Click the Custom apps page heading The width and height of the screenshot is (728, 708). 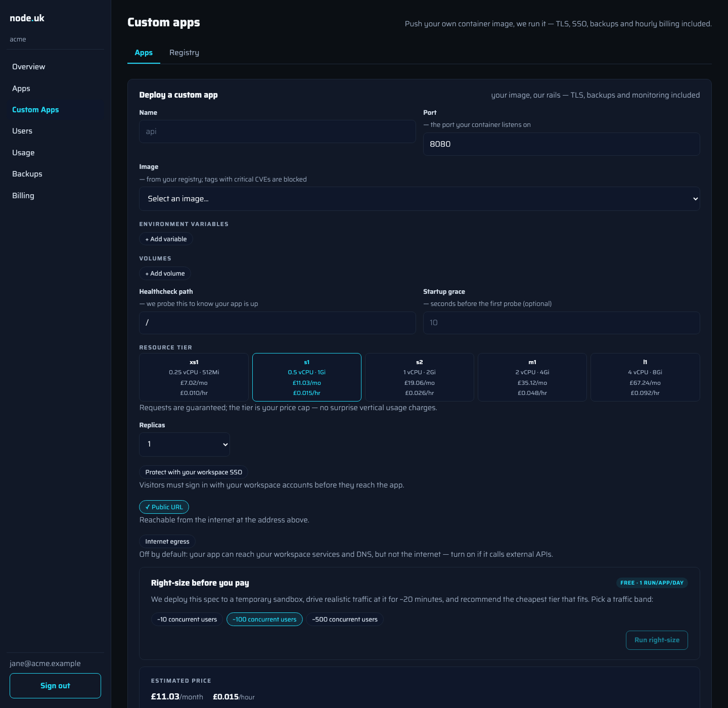tap(164, 23)
